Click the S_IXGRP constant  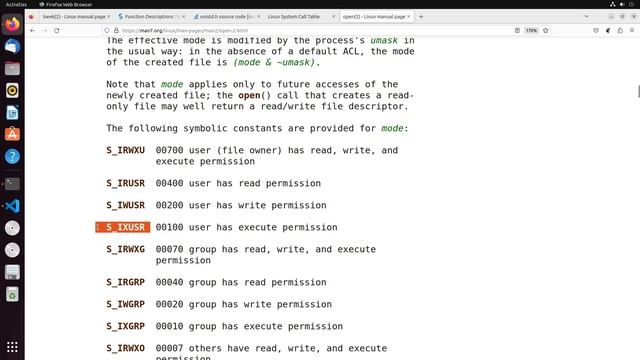tap(126, 327)
